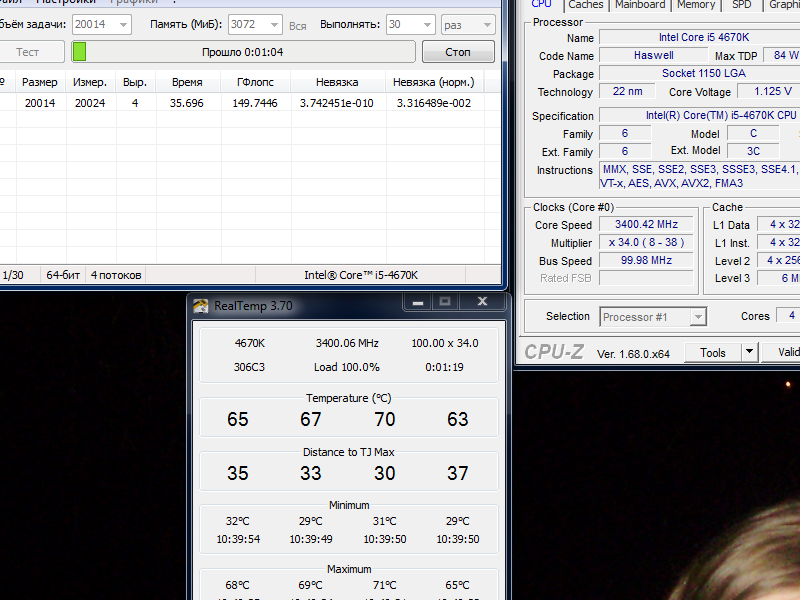This screenshot has width=800, height=600.
Task: Open the Настройки menu in LinX
Action: click(x=66, y=2)
